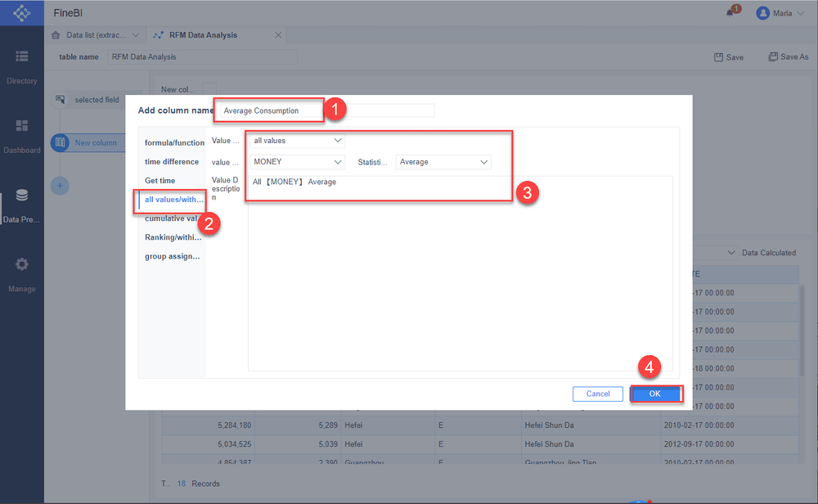The width and height of the screenshot is (818, 504).
Task: Close the RFM Data Analysis tab
Action: [278, 35]
